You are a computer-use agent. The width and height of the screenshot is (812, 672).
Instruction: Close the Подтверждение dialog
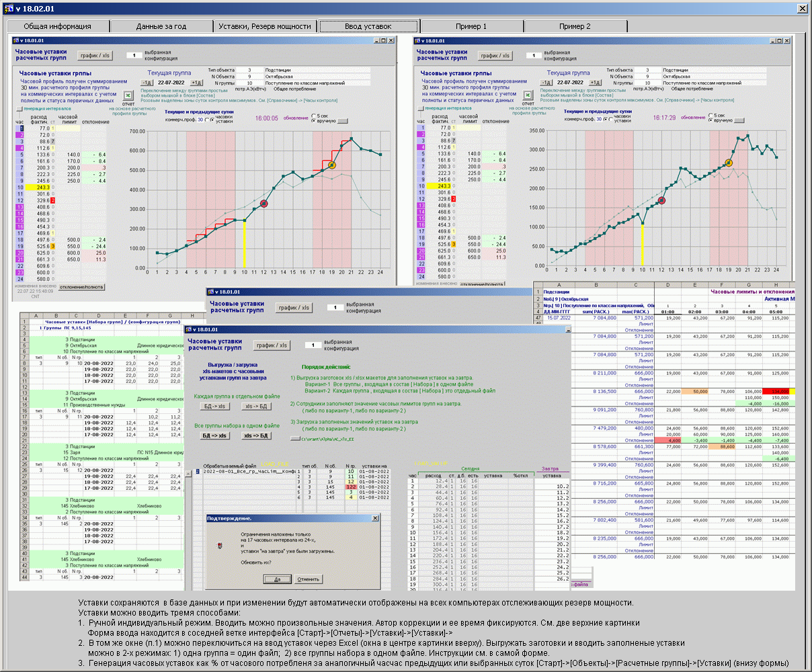[x=375, y=518]
